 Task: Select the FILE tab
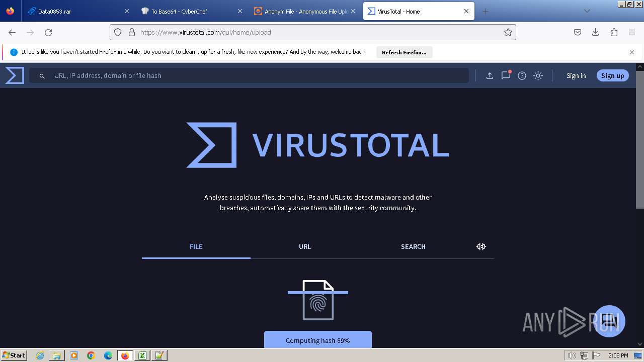click(196, 246)
